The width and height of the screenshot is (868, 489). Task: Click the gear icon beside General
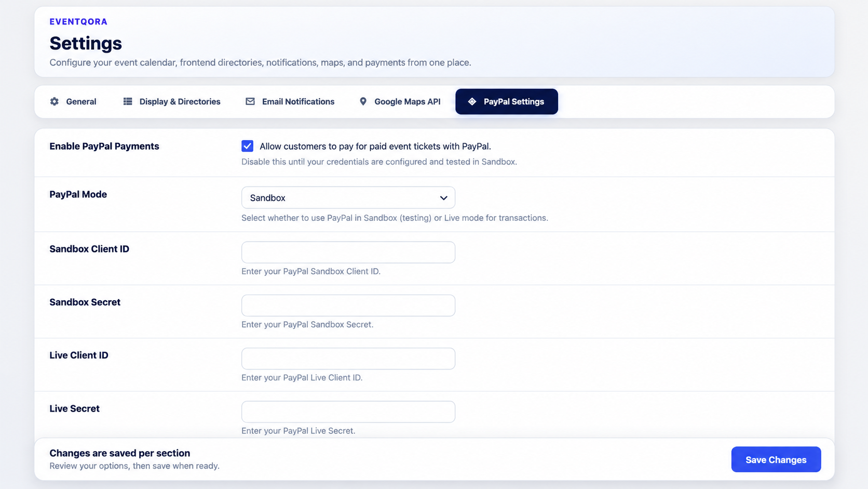click(55, 101)
